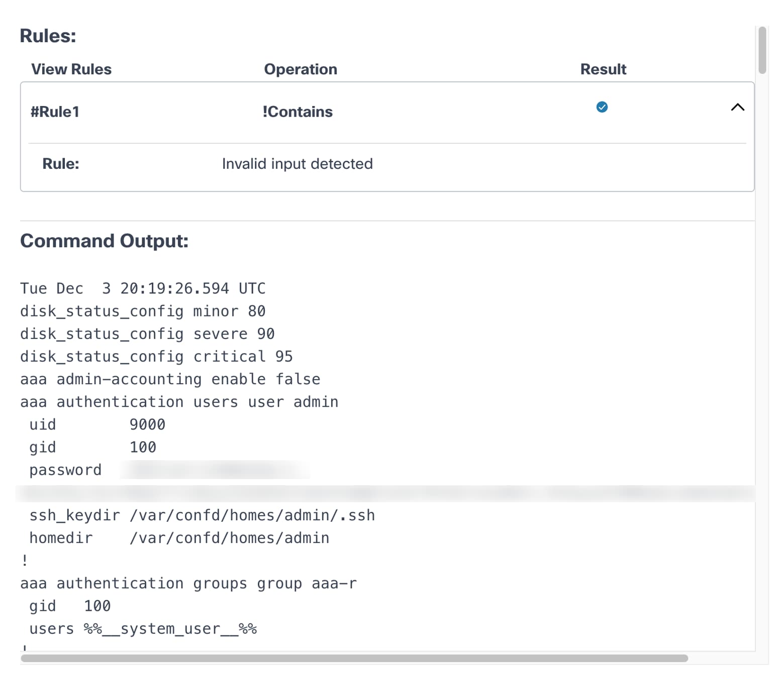Collapse the #Rule1 details chevron
Screen dimensions: 784x673
(x=737, y=107)
